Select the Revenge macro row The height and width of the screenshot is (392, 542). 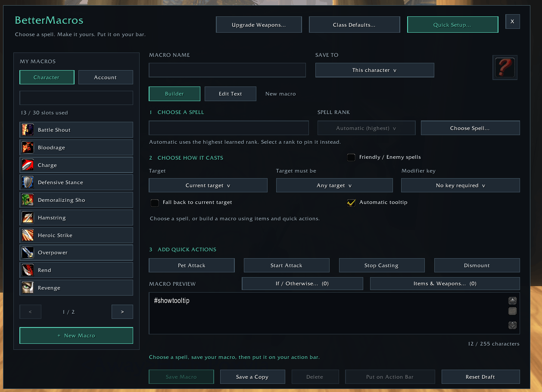(x=76, y=288)
